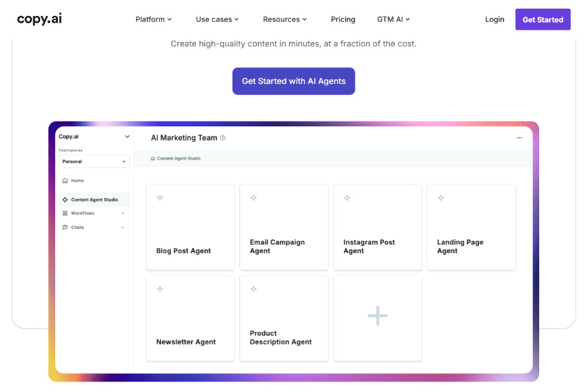Image resolution: width=588 pixels, height=392 pixels.
Task: Add a new workflow with plus icon
Action: 123,214
